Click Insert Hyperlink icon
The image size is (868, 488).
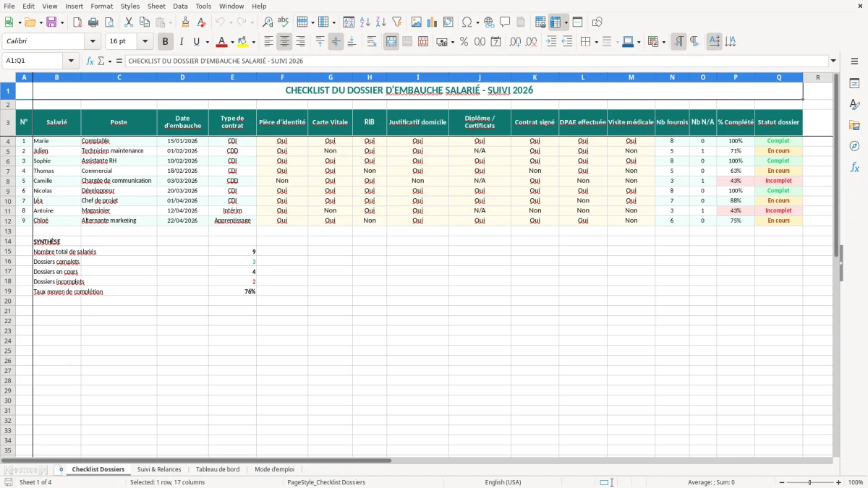[490, 22]
